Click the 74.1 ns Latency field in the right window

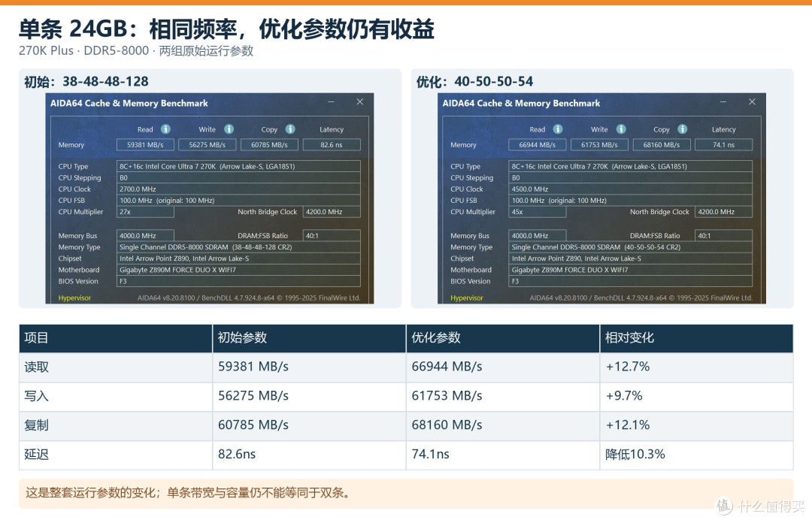click(x=723, y=145)
